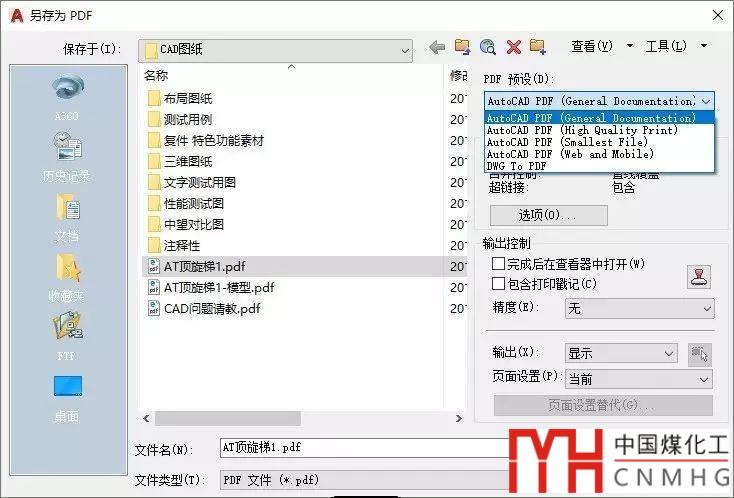Select DWG To PDF preset
734x498 pixels.
click(x=600, y=166)
